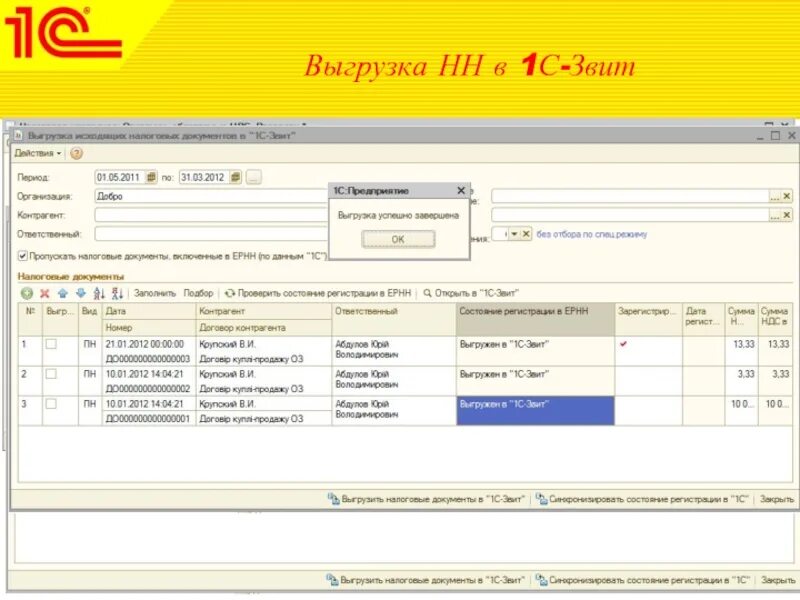The height and width of the screenshot is (600, 800).
Task: Open calendar for end date 31.03.2012
Action: pos(235,177)
